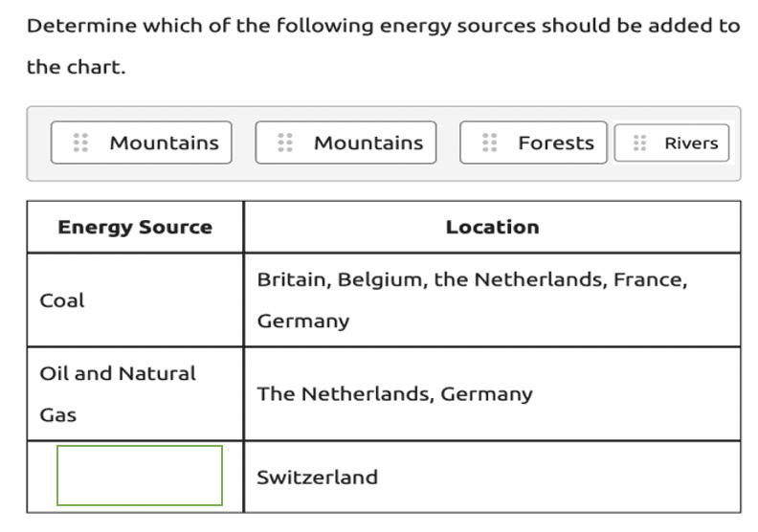Click The Netherlands, Germany location cell
The height and width of the screenshot is (532, 758).
(x=492, y=394)
